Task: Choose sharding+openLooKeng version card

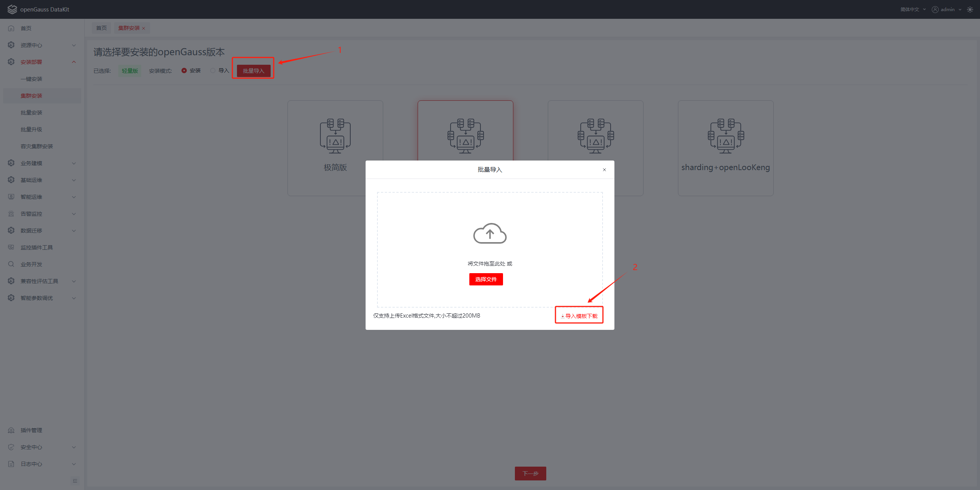Action: (x=725, y=148)
